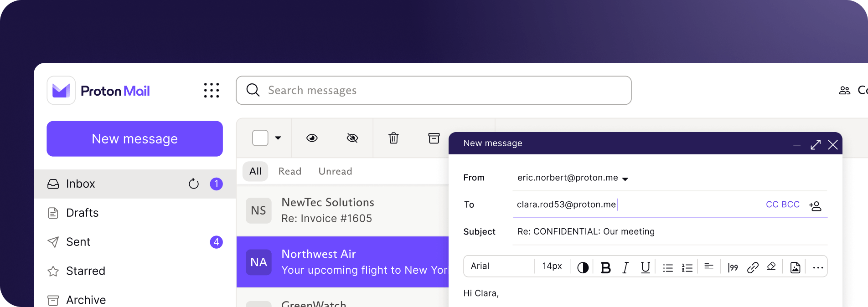Toggle bold formatting in composer

605,268
